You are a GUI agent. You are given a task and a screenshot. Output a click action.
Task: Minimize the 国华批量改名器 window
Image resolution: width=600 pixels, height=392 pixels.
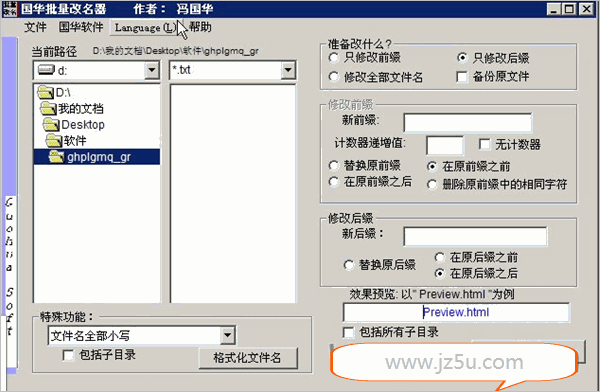click(x=553, y=9)
